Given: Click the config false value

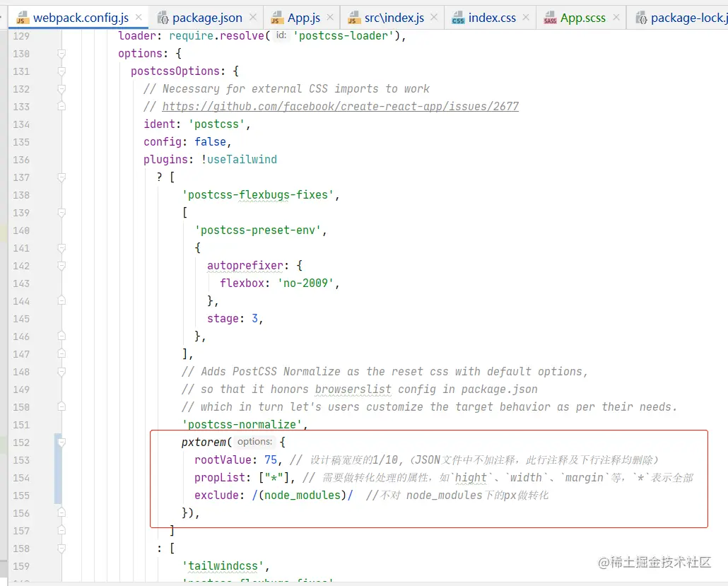Looking at the screenshot, I should pos(211,141).
